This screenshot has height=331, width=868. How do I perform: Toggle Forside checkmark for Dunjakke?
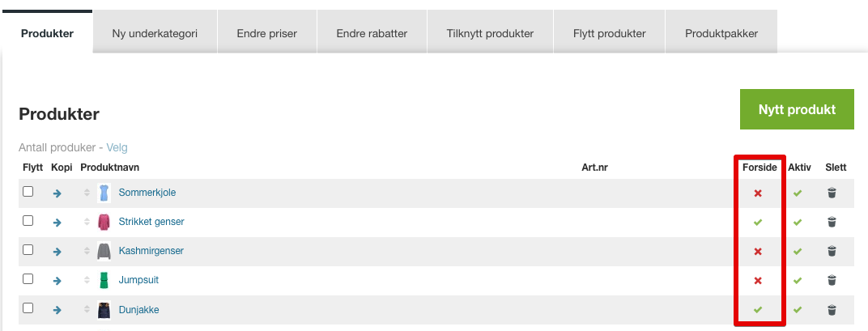(x=758, y=310)
